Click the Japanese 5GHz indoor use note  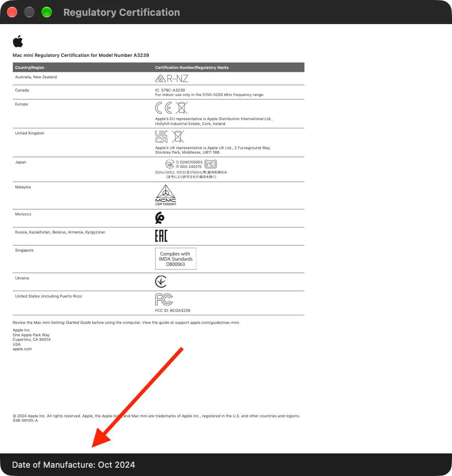point(191,174)
